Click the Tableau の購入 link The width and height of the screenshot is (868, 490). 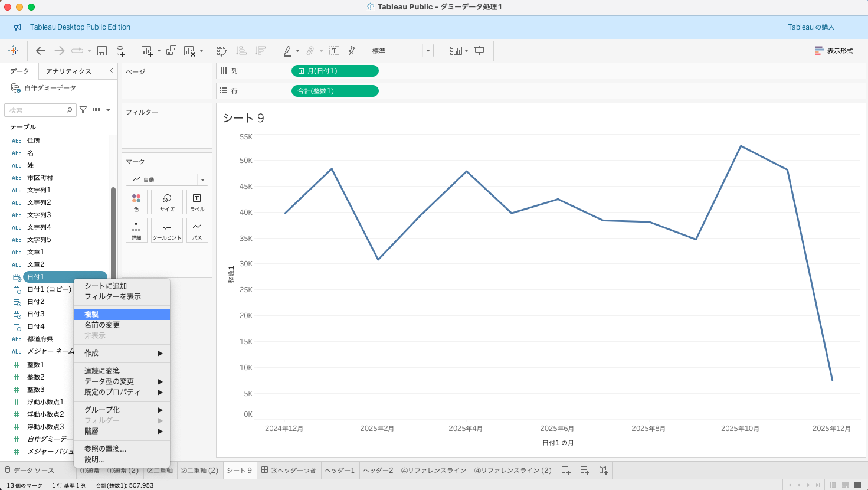[x=811, y=27]
